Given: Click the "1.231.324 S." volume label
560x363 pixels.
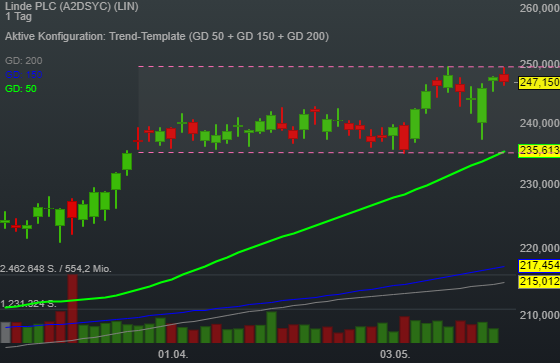Looking at the screenshot, I should point(28,304).
